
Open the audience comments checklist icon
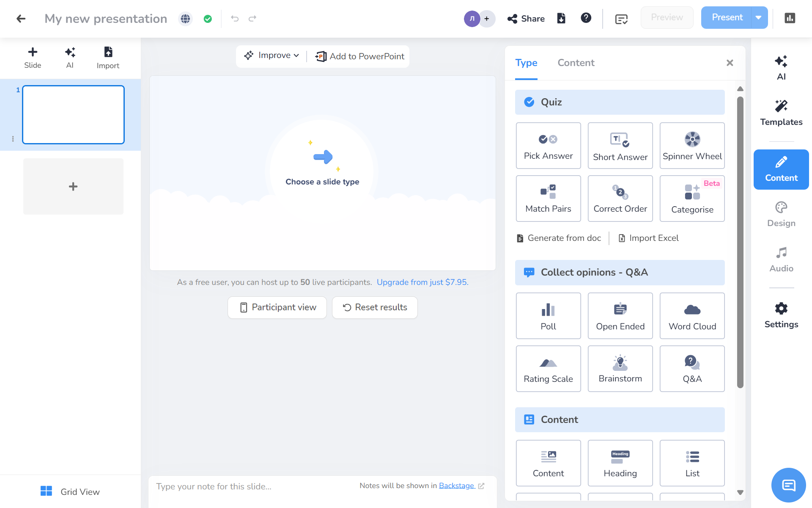pos(621,19)
